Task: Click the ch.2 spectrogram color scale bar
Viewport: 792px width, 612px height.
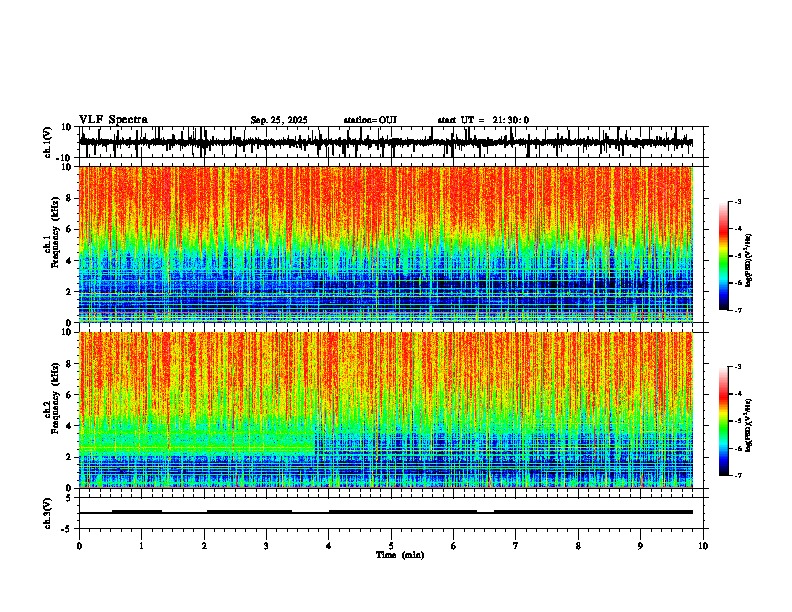Action: pos(724,421)
